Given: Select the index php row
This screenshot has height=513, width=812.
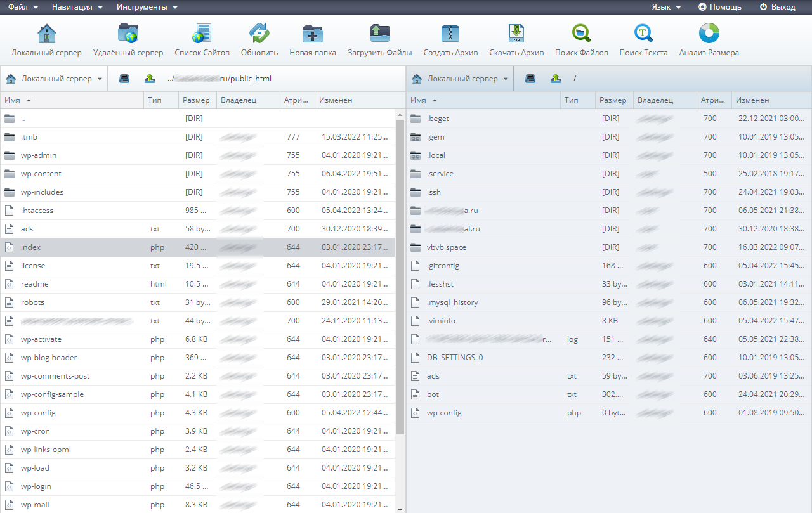Looking at the screenshot, I should tap(197, 247).
